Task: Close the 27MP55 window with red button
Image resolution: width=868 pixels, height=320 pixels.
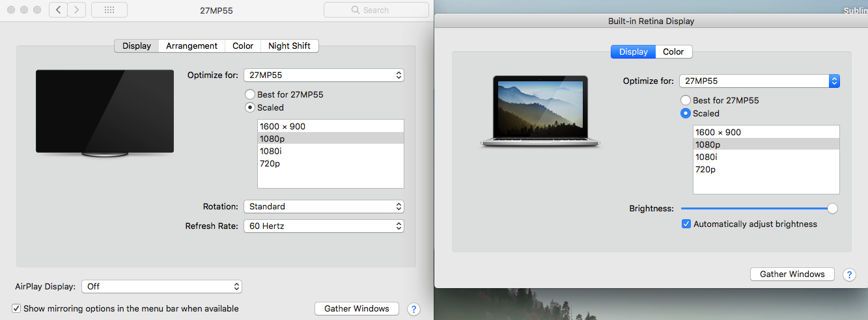Action: click(x=11, y=10)
